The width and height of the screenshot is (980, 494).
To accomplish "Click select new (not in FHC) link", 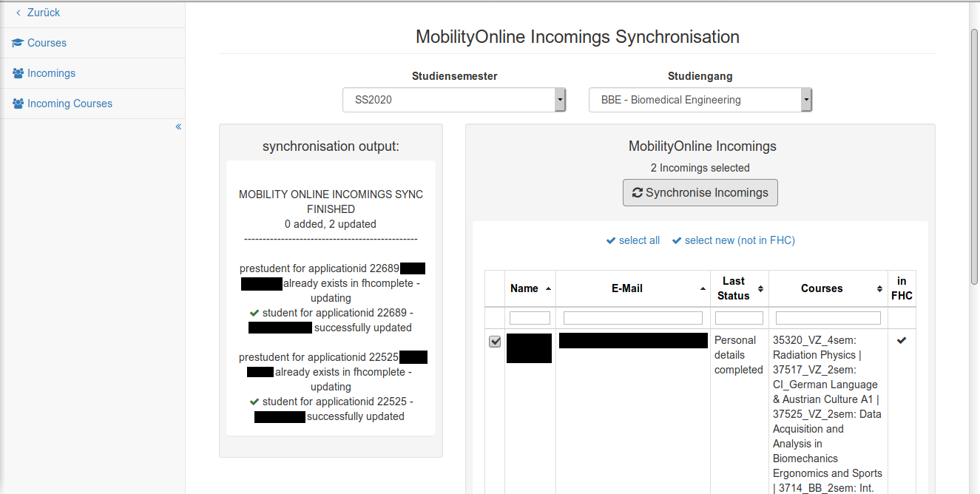I will (740, 240).
